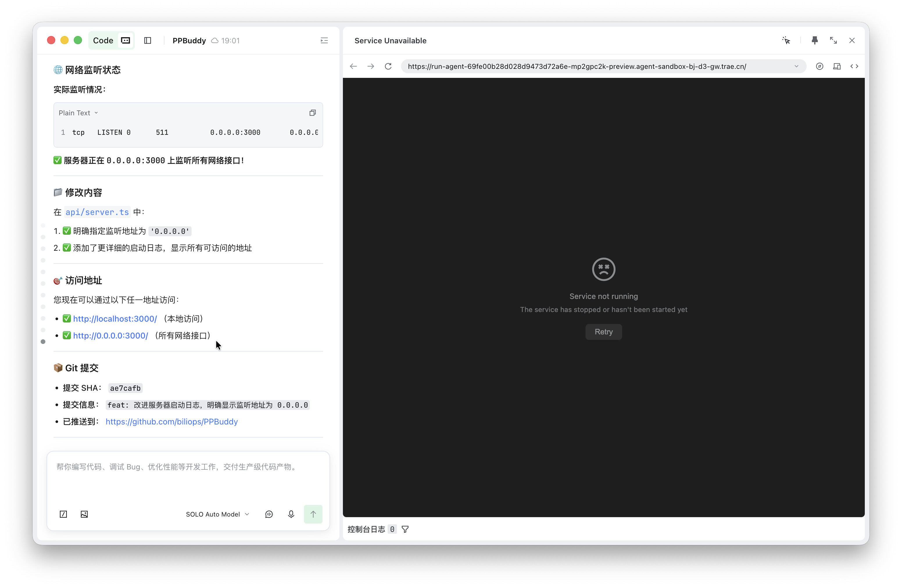Open the GitHub biliops/PPBuddy repository link
Screen dimensions: 902x588
172,422
